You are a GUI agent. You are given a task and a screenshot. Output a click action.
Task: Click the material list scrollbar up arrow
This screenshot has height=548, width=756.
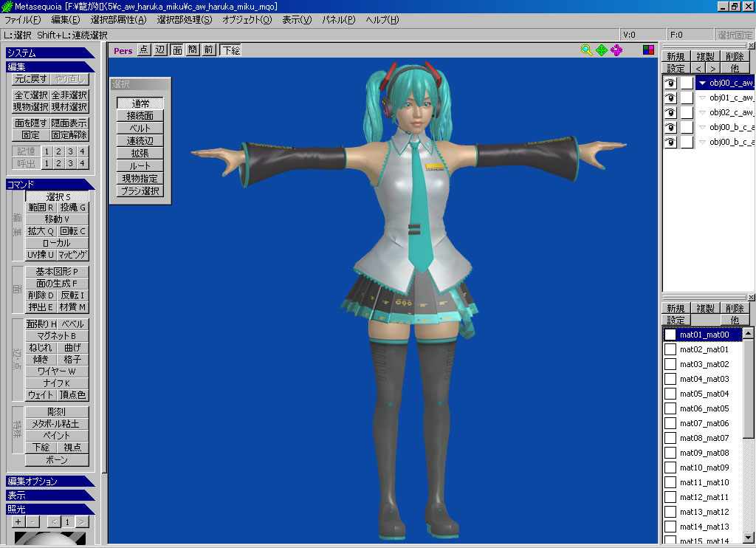(x=748, y=333)
